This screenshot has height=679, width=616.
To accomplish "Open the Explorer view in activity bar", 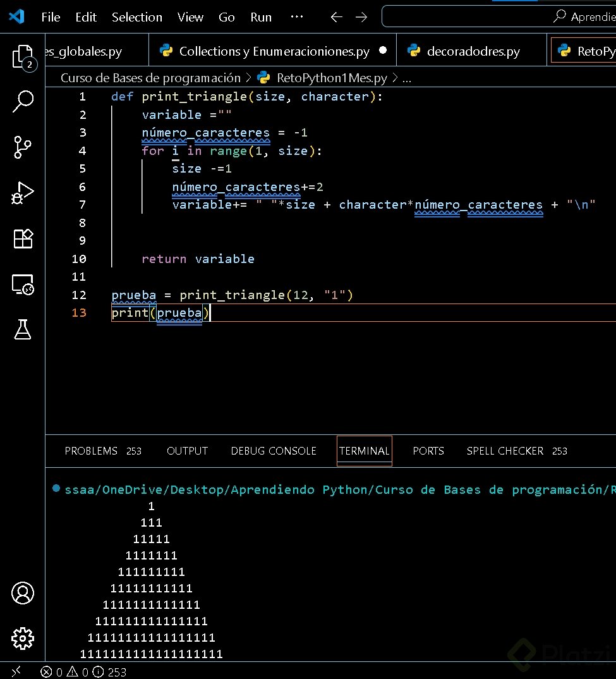I will tap(23, 57).
